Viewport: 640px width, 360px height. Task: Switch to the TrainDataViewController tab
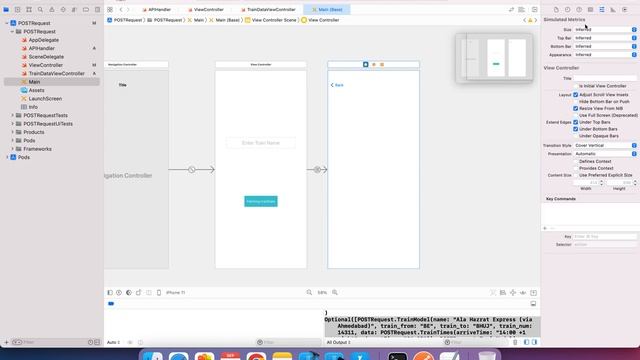(268, 9)
